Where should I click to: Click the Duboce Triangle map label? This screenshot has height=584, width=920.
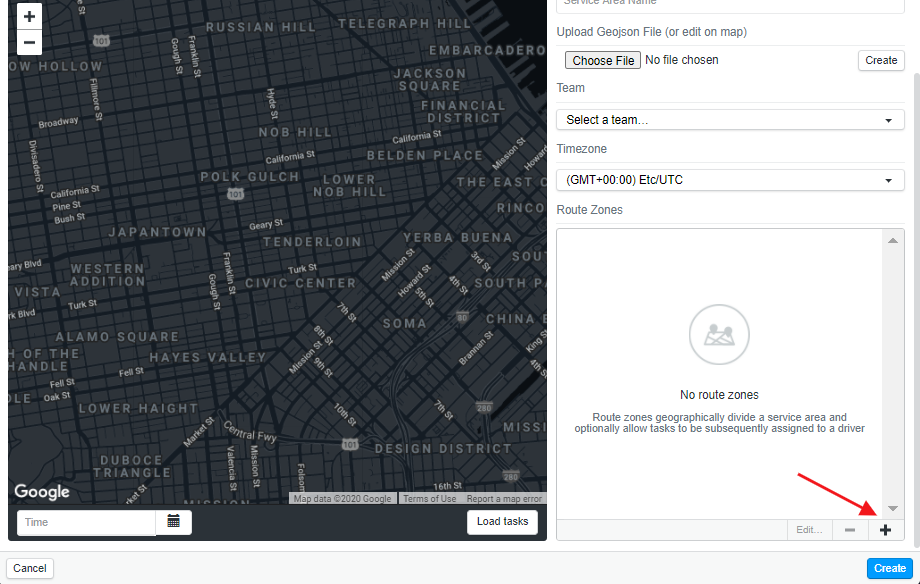pyautogui.click(x=131, y=467)
